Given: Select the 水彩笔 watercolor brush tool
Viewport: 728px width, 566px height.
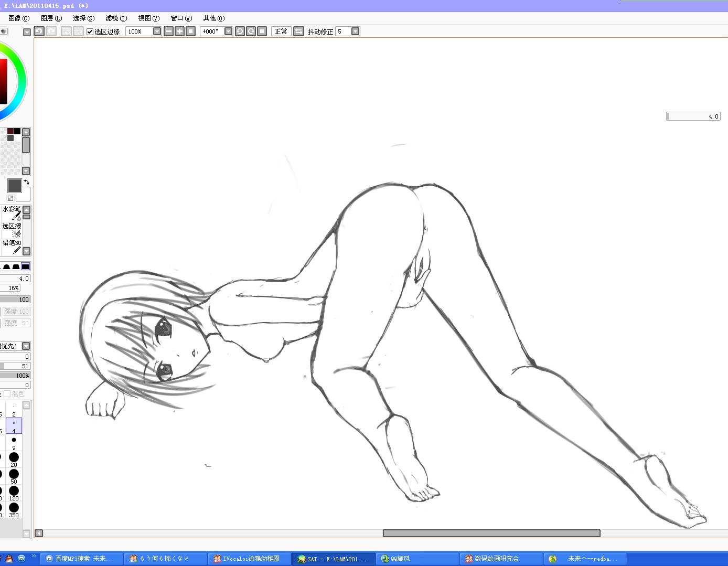Looking at the screenshot, I should click(12, 213).
